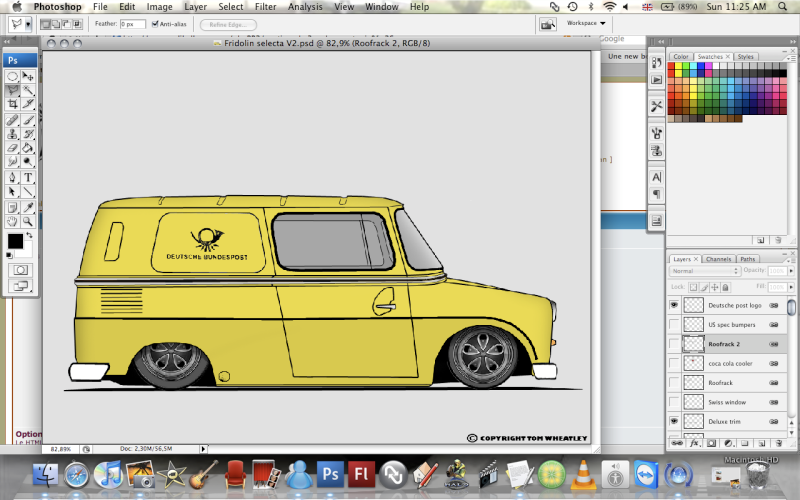
Task: Open the layer blend mode dropdown
Action: (705, 271)
